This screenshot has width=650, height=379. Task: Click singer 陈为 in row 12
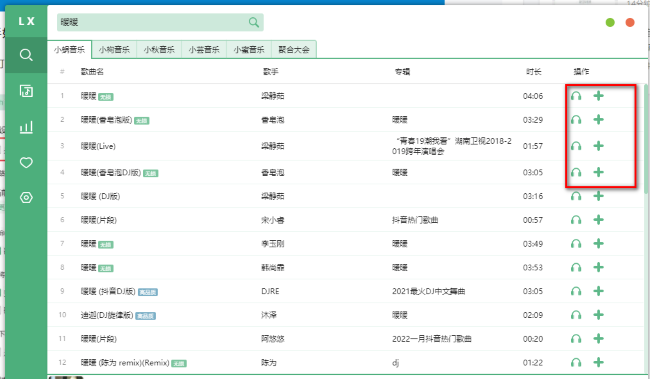coord(269,363)
